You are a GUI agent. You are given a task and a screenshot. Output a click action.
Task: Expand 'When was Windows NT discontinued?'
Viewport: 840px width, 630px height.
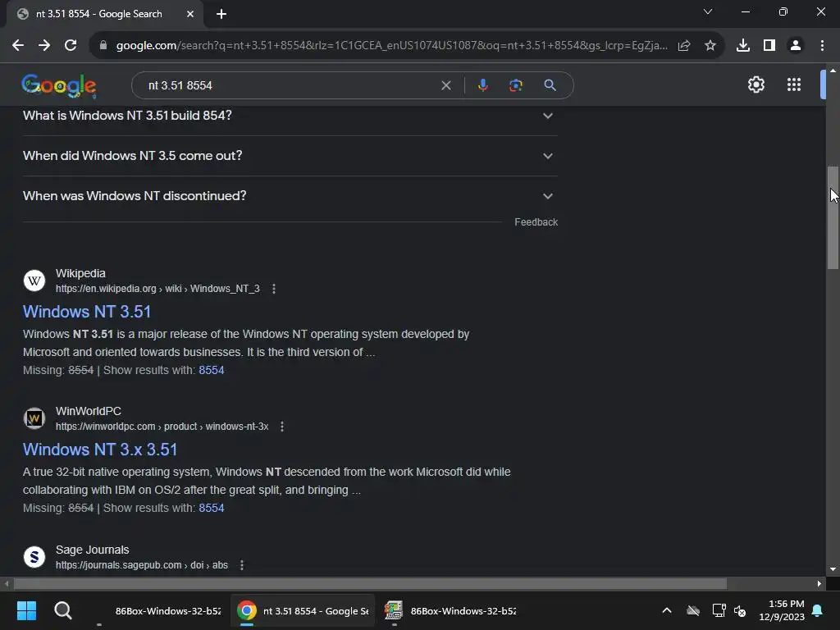(290, 196)
